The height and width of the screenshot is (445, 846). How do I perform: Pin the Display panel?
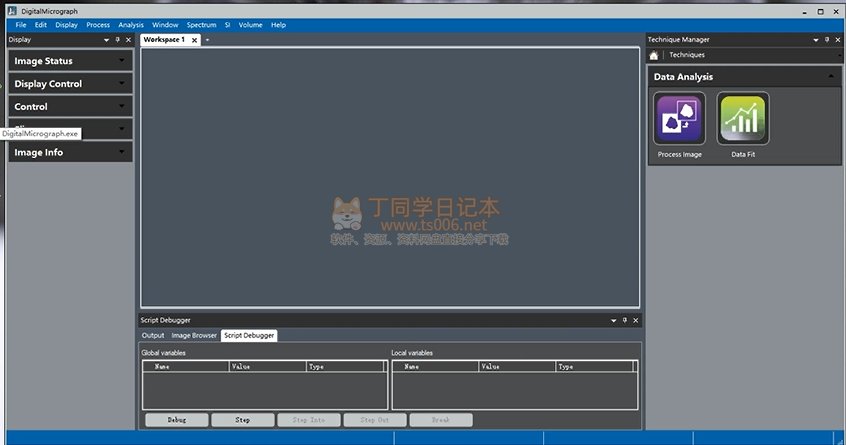click(118, 39)
